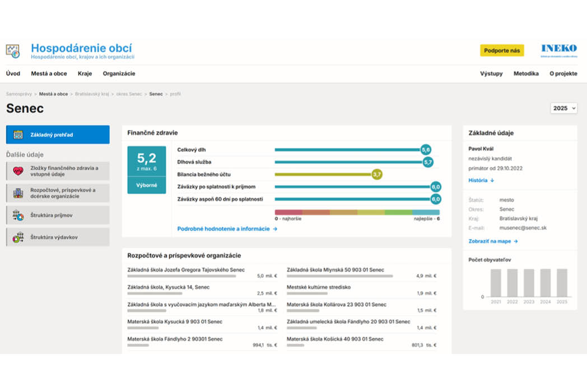Screen dimensions: 587x392
Task: Open Rozpočtové, príspevkové organizácie building icon
Action: coord(18,193)
